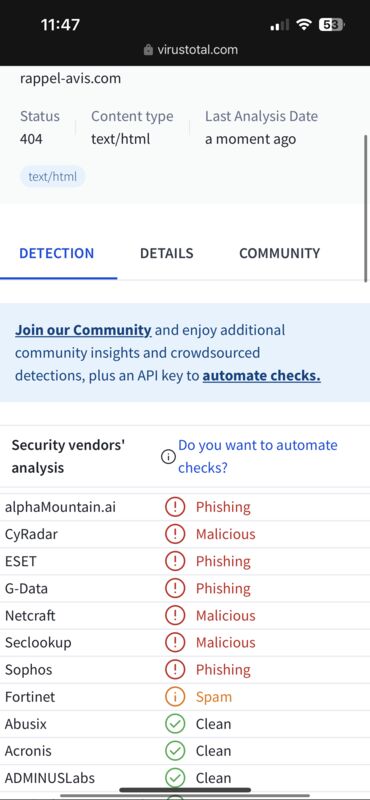Switch to the DETAILS tab
The width and height of the screenshot is (370, 800).
[166, 254]
